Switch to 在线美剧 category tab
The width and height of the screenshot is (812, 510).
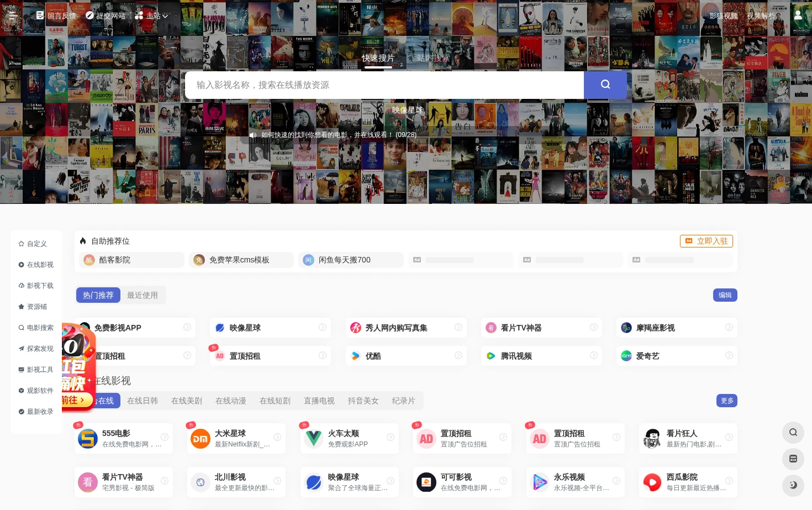(187, 401)
